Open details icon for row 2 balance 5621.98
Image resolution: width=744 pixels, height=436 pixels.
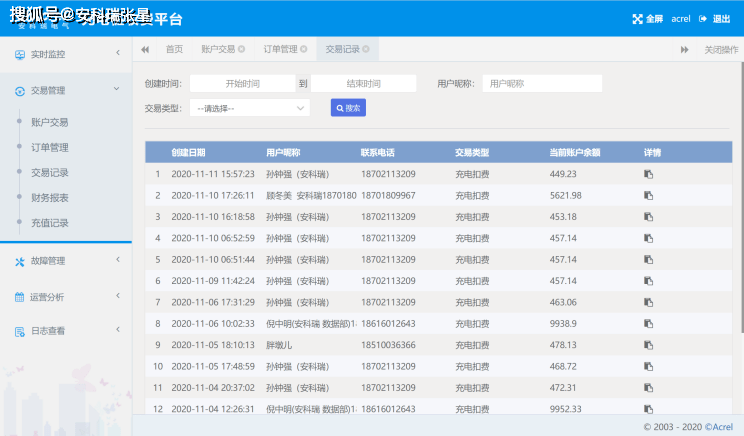coord(648,195)
